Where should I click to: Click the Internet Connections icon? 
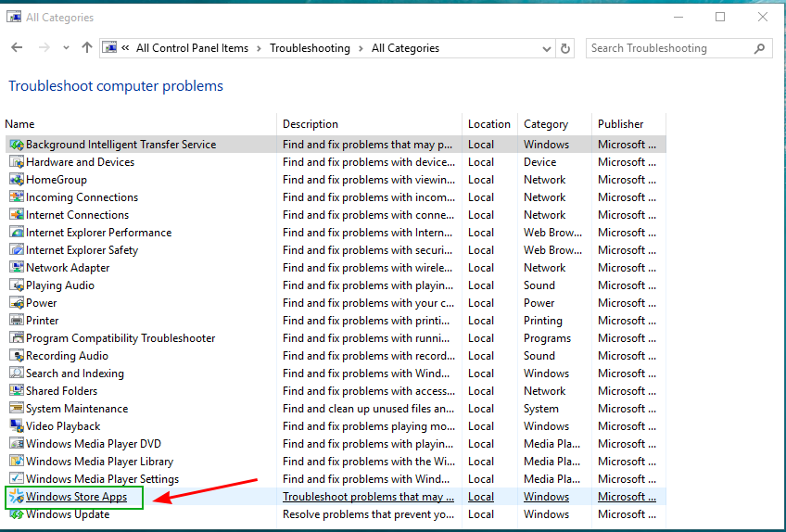17,215
